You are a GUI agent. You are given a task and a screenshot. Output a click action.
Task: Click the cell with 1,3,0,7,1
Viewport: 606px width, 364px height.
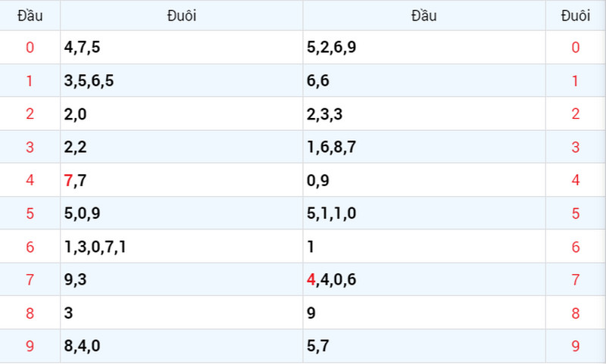click(x=182, y=247)
